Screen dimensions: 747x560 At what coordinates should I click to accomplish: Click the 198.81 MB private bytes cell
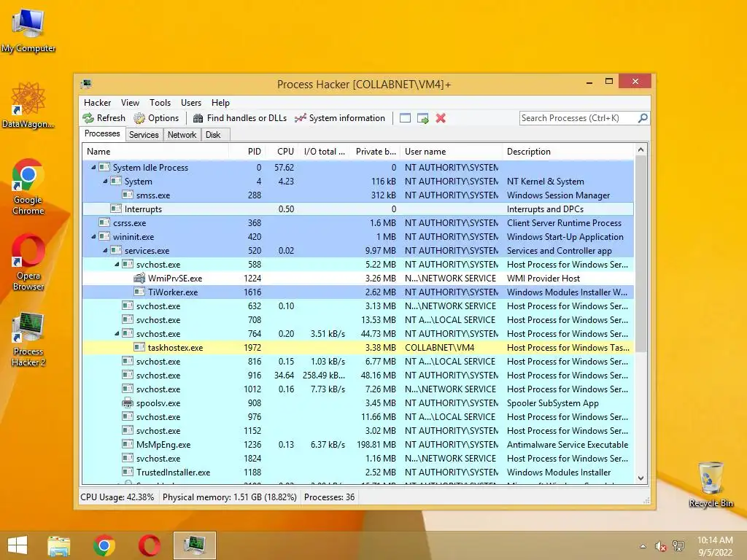click(376, 445)
